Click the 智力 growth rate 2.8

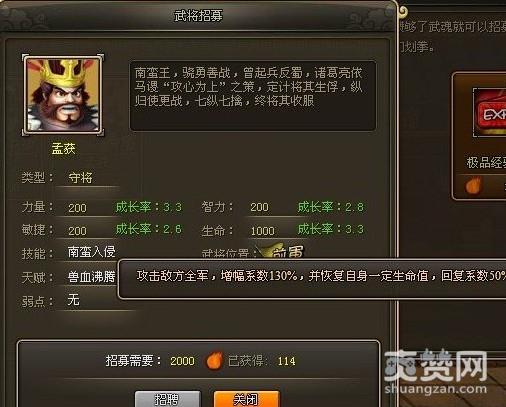point(330,207)
